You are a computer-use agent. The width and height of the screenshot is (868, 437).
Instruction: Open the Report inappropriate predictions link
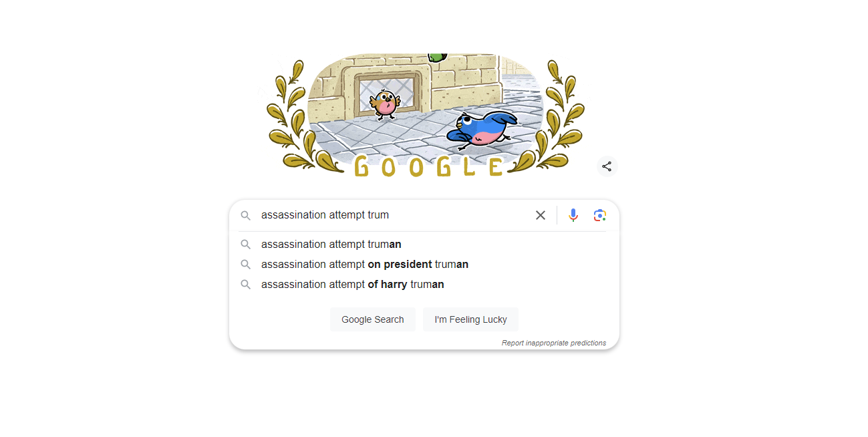point(554,343)
